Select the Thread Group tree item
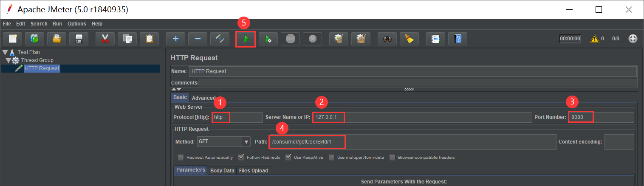 (x=37, y=60)
